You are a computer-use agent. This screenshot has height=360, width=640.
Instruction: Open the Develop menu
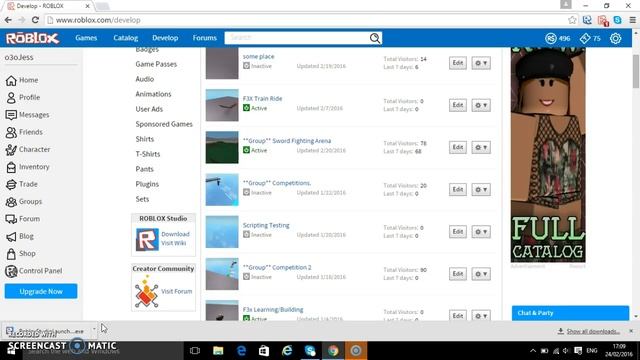pyautogui.click(x=165, y=38)
